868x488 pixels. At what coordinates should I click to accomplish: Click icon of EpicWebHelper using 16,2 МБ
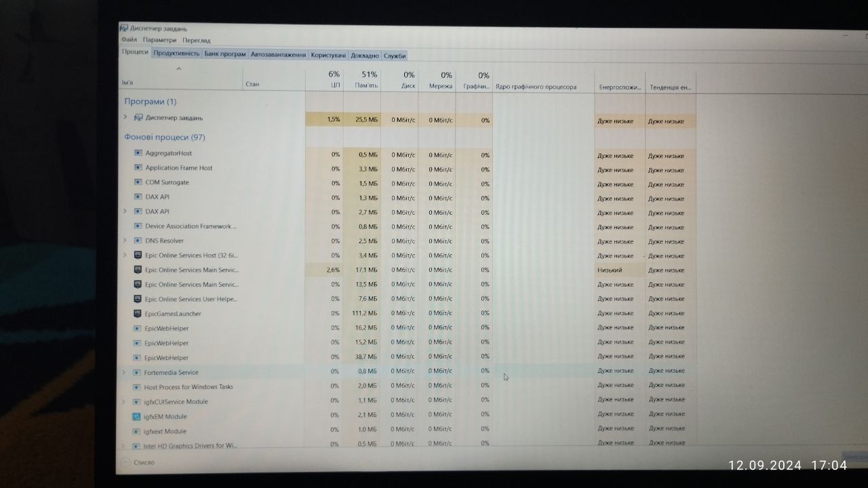click(x=138, y=328)
